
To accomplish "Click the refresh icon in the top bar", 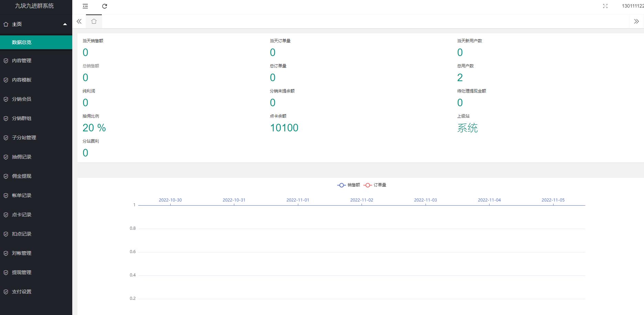I will (105, 6).
